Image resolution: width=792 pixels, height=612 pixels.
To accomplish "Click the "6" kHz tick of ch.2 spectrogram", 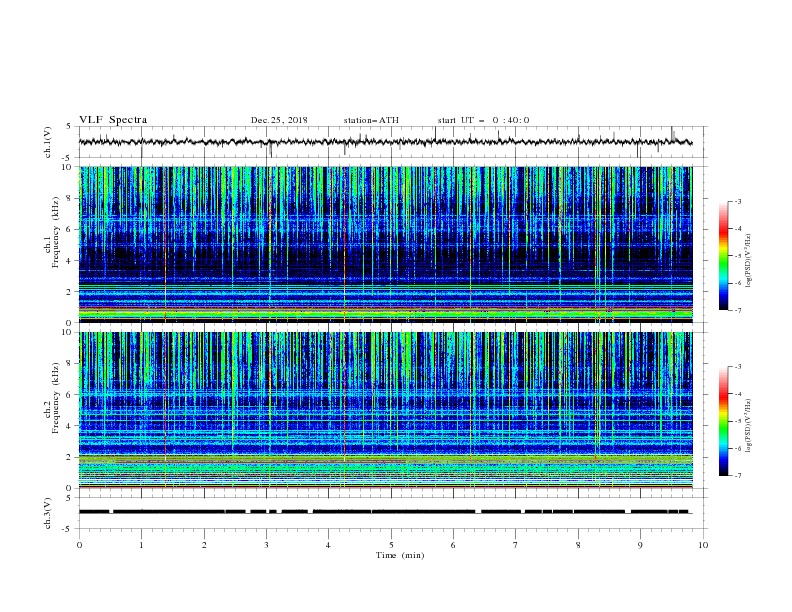I will pyautogui.click(x=69, y=395).
